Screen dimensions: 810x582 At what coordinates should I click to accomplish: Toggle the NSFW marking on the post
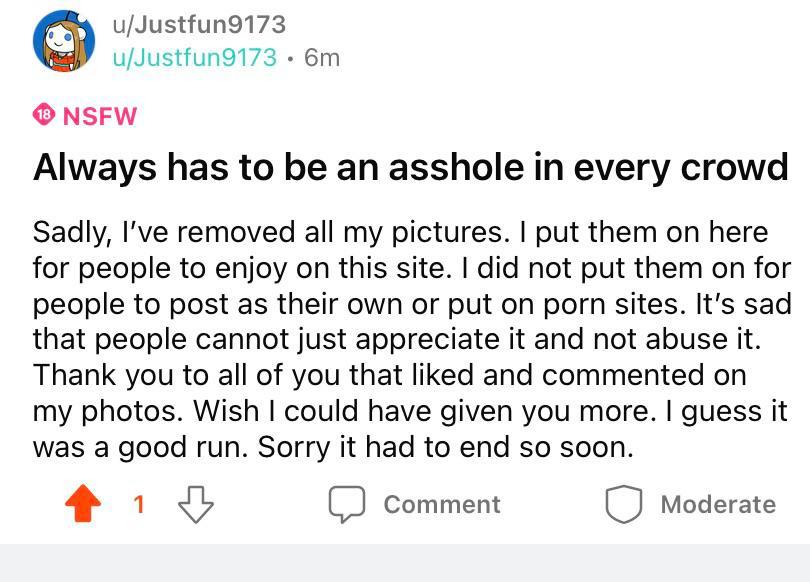point(99,116)
